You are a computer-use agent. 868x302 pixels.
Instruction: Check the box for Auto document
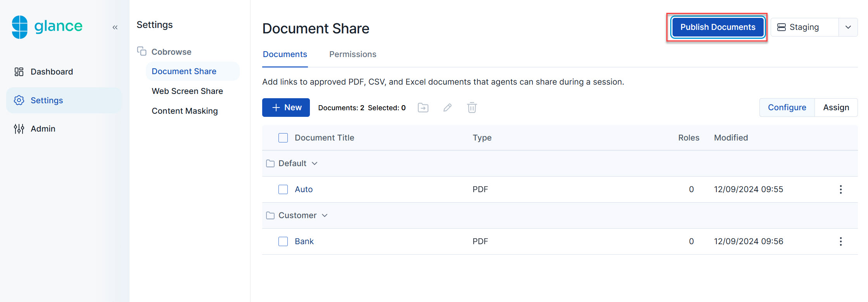pos(283,189)
